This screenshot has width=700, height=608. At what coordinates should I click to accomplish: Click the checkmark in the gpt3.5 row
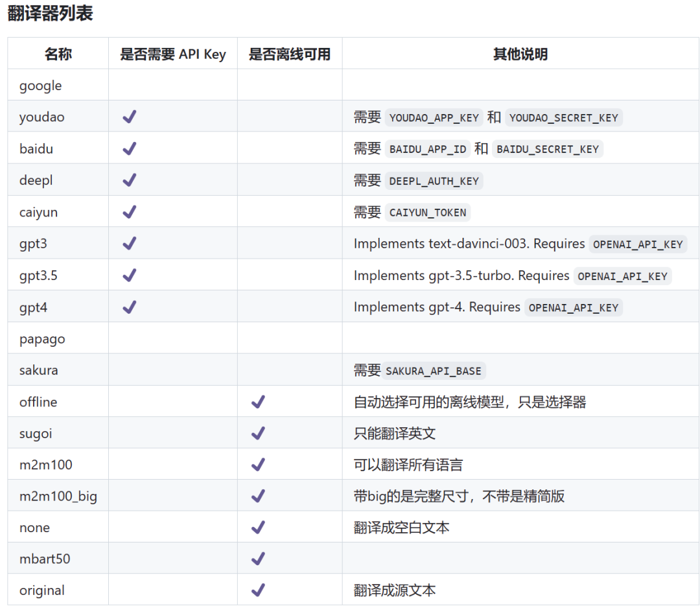(x=130, y=275)
